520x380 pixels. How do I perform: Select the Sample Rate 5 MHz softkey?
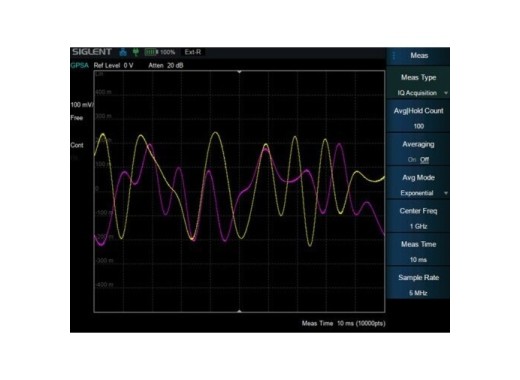(419, 283)
